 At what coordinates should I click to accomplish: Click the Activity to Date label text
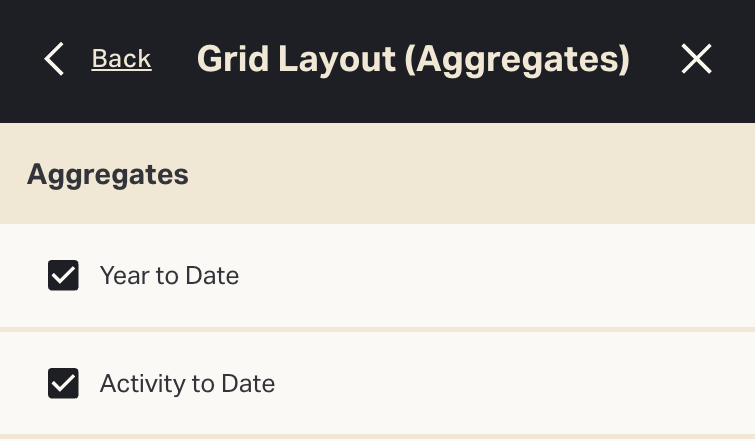(187, 383)
